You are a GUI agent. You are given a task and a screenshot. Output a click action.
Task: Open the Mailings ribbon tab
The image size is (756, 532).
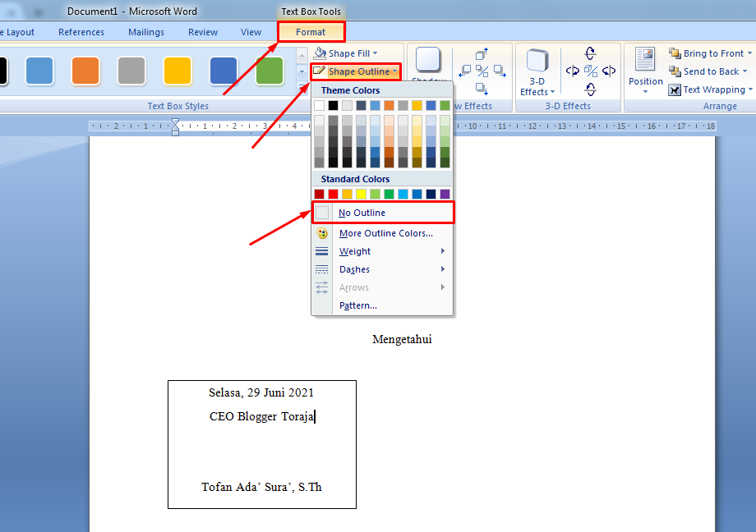tap(145, 32)
